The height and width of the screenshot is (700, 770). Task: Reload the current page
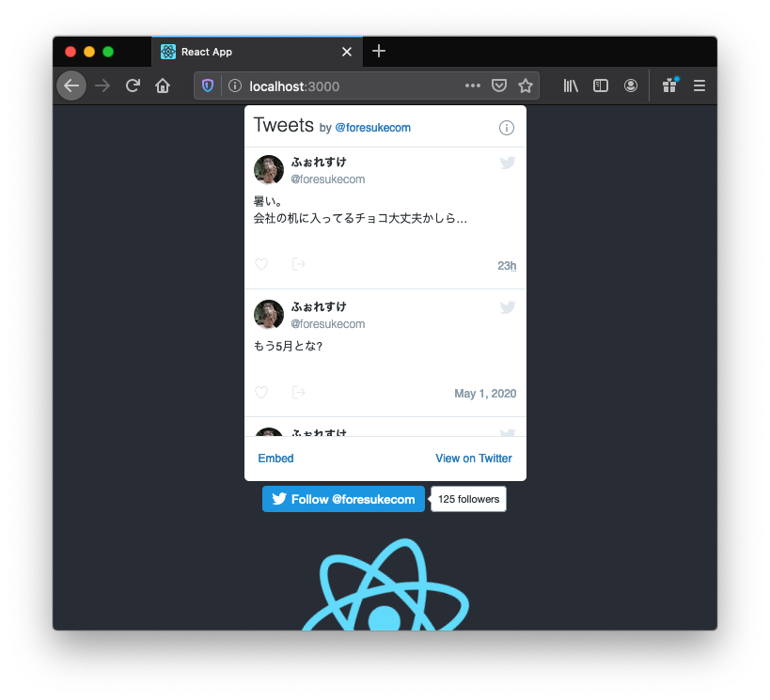(133, 86)
